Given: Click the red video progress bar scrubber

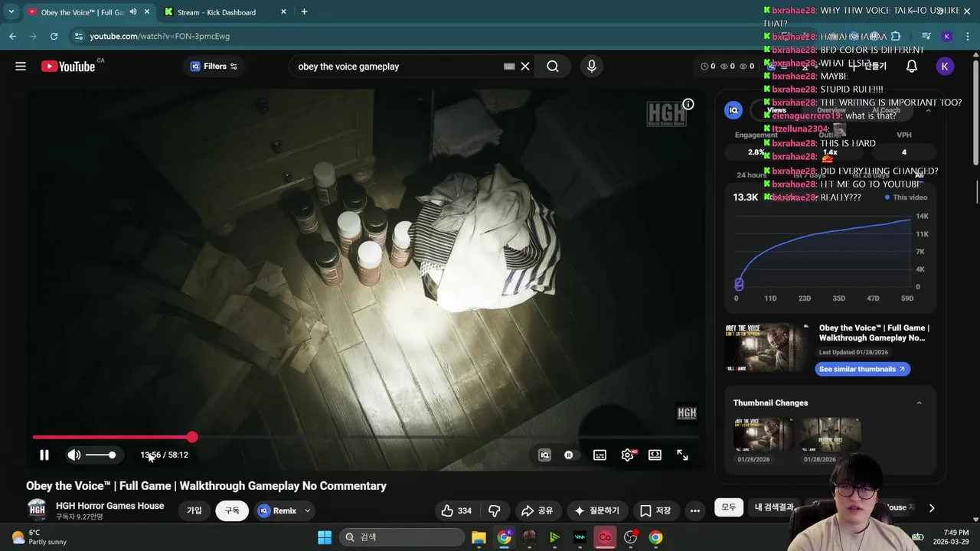Looking at the screenshot, I should point(192,437).
